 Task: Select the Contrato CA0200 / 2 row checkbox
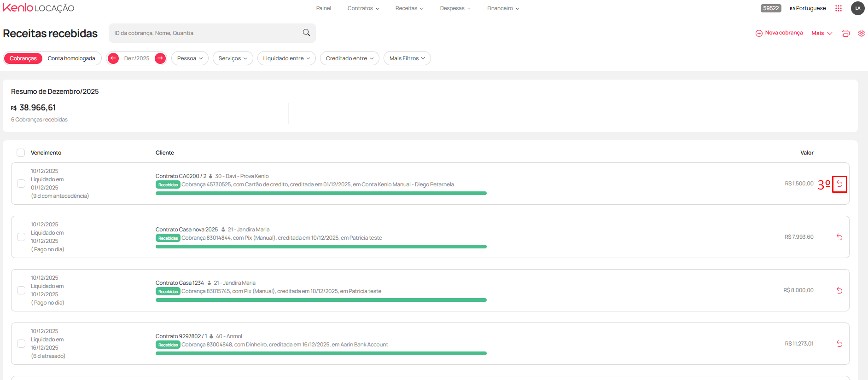(21, 184)
